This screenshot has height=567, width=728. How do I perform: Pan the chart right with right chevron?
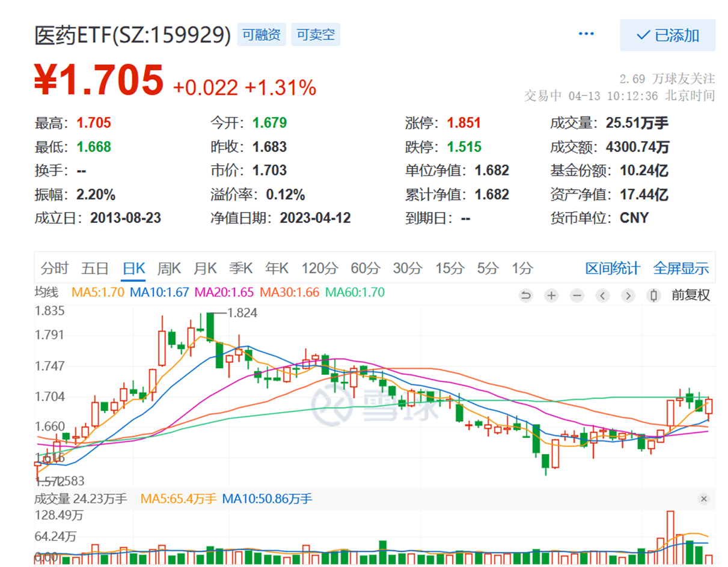[x=628, y=296]
